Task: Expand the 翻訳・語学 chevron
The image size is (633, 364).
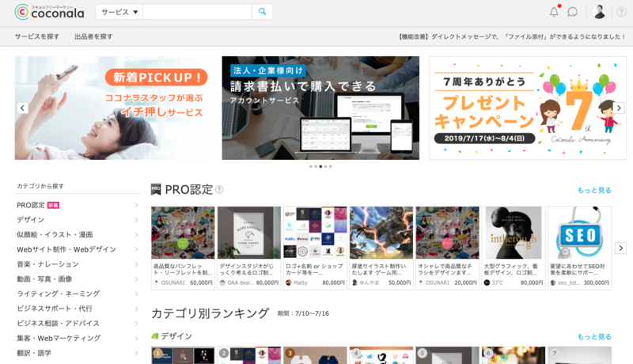Action: [x=136, y=353]
